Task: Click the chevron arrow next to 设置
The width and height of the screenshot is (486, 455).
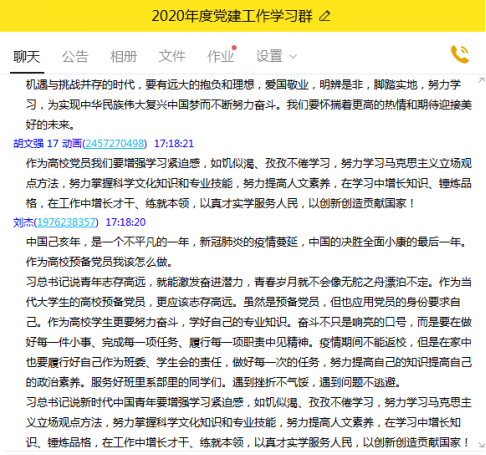Action: coord(293,57)
